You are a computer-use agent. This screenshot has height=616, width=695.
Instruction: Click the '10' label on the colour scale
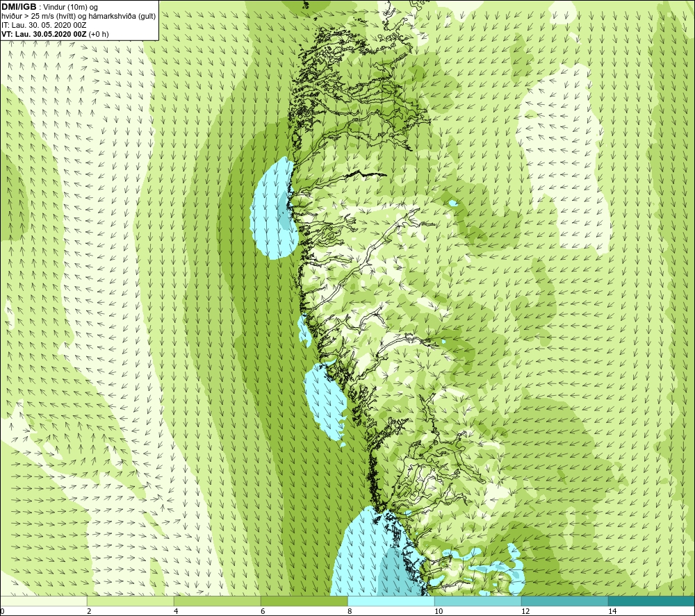coord(439,611)
